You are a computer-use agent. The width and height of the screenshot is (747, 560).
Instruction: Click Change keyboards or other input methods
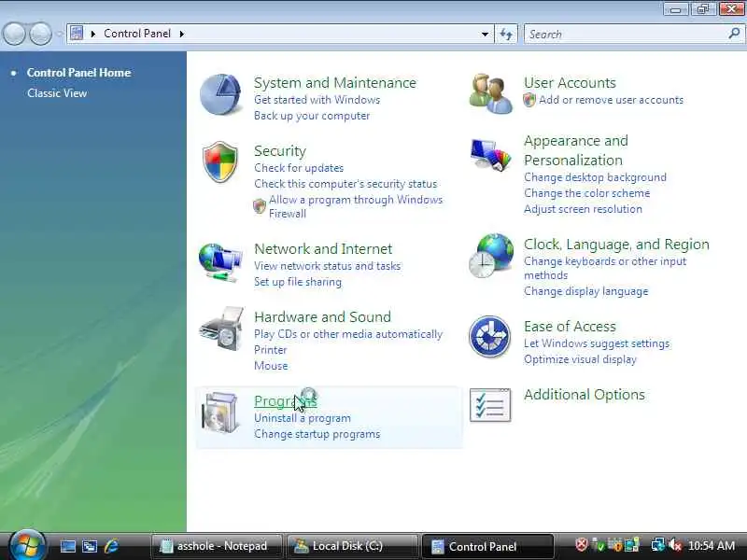point(605,268)
